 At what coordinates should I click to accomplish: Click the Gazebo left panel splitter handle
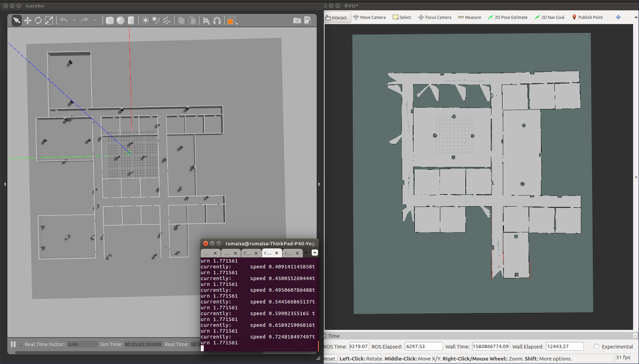tap(5, 184)
